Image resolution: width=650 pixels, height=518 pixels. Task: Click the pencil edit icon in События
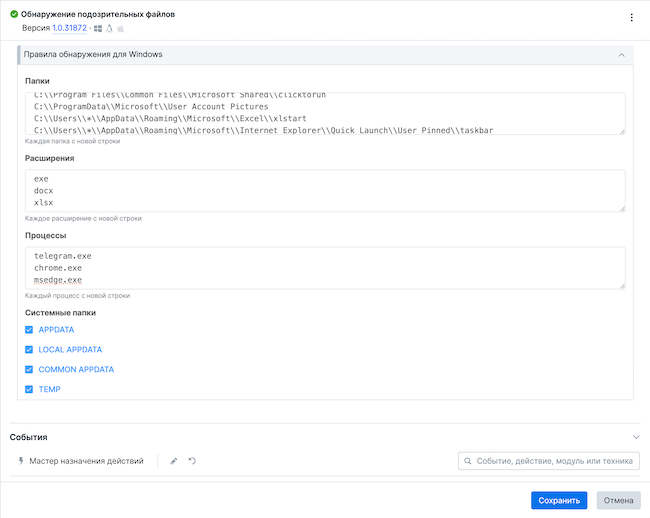[x=174, y=461]
